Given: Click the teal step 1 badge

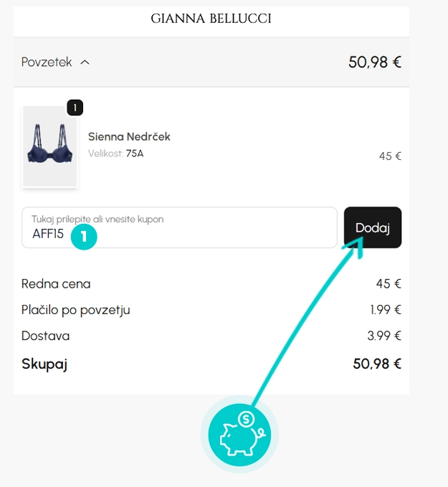Looking at the screenshot, I should click(x=84, y=237).
